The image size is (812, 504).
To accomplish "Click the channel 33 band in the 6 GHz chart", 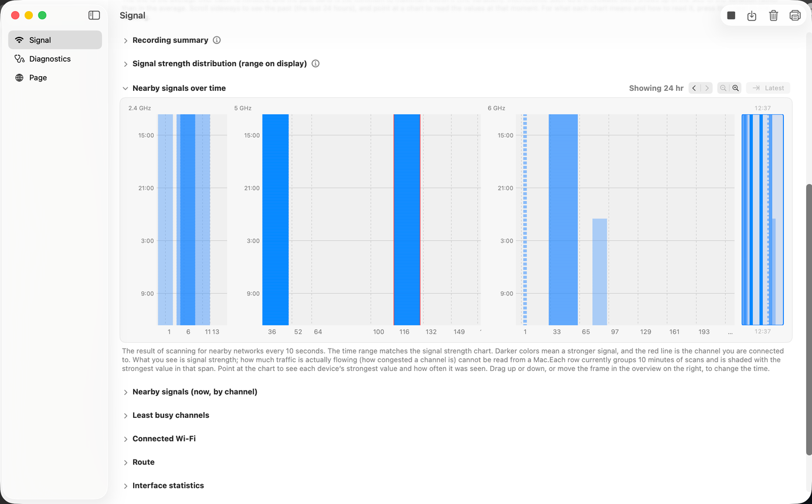I will (x=563, y=220).
